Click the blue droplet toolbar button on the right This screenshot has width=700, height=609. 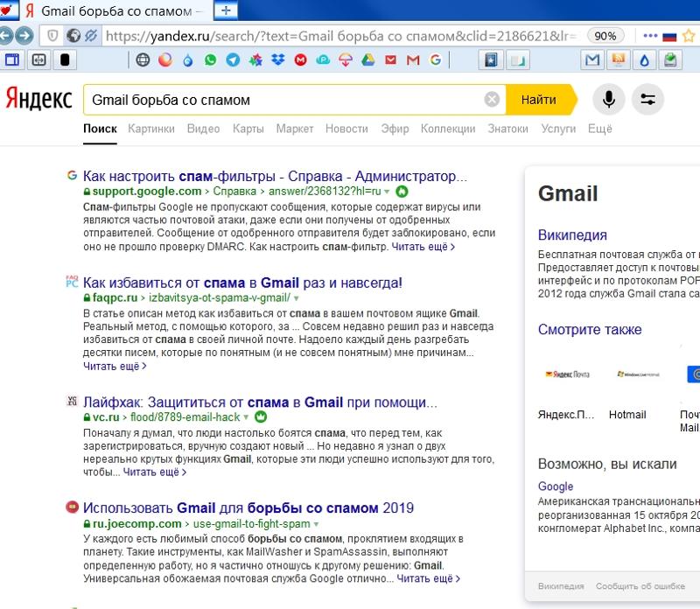pos(644,59)
